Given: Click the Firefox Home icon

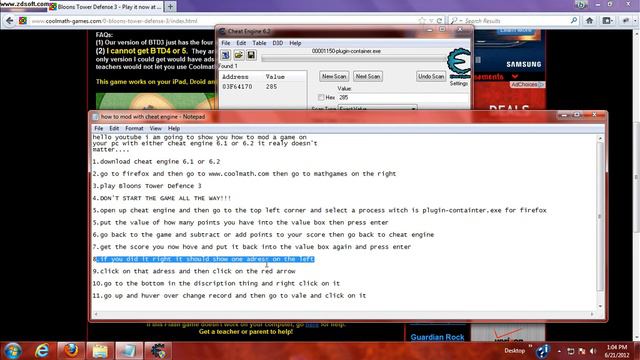Looking at the screenshot, I should coord(589,20).
